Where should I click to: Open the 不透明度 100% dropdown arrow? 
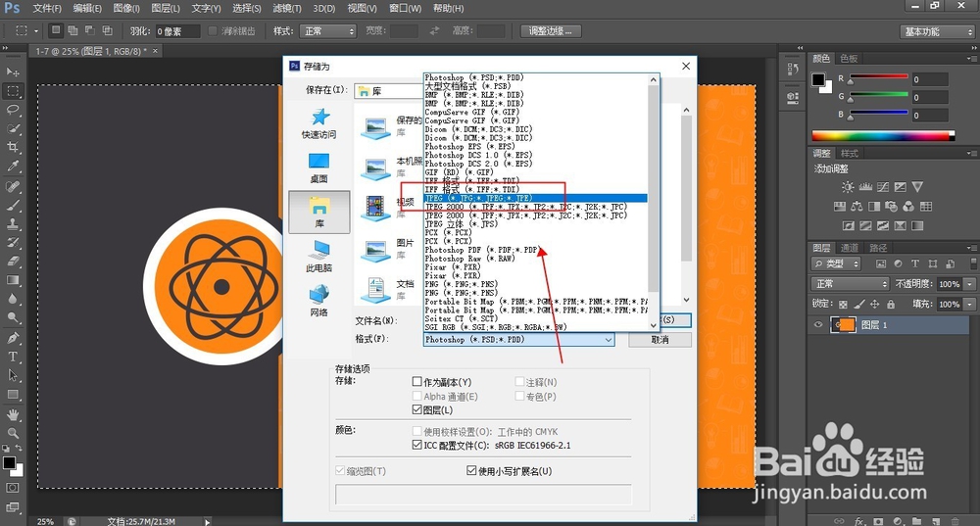[969, 284]
